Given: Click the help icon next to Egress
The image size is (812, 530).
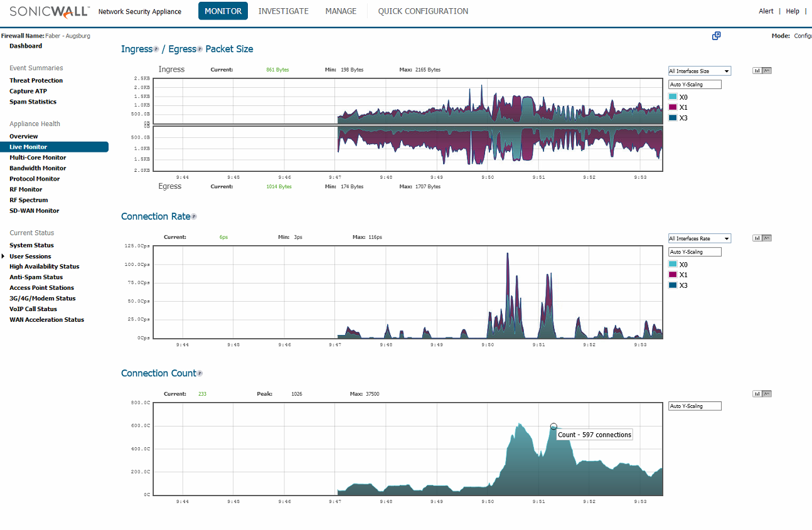Looking at the screenshot, I should (200, 50).
